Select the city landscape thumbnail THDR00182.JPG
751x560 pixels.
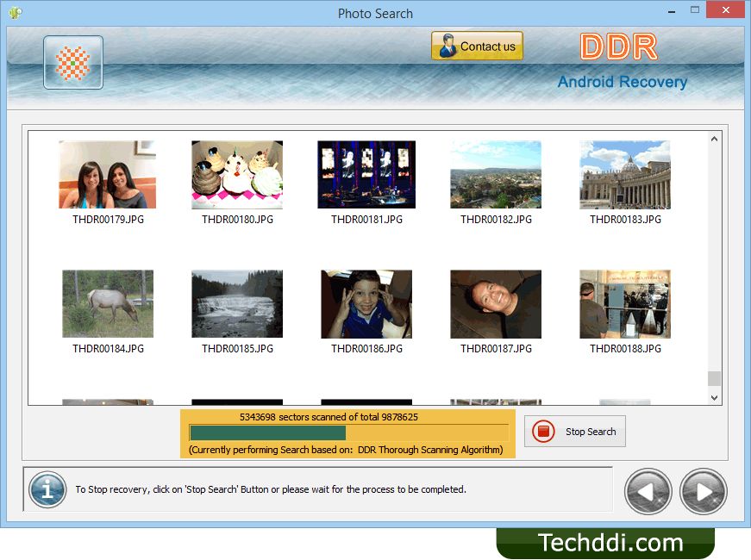click(496, 175)
